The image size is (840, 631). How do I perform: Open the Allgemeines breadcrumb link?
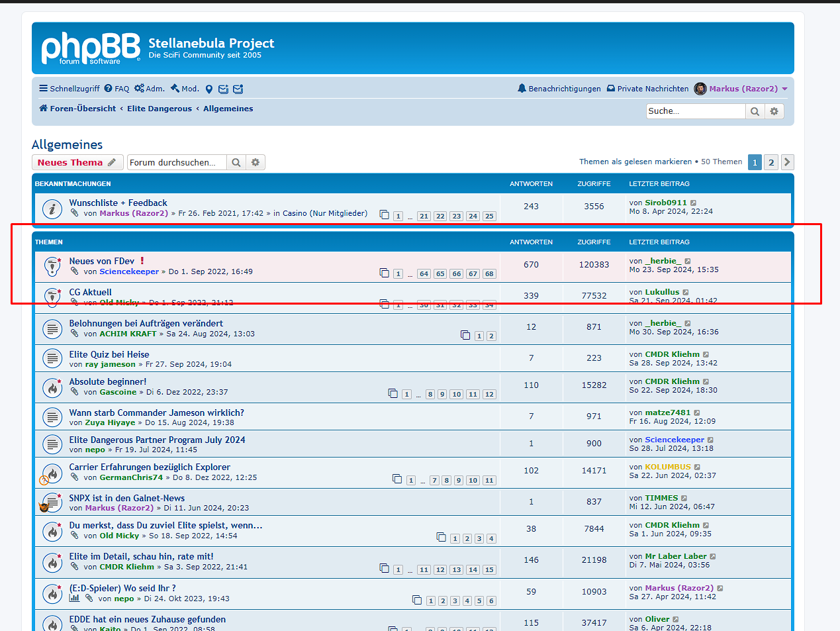coord(228,109)
